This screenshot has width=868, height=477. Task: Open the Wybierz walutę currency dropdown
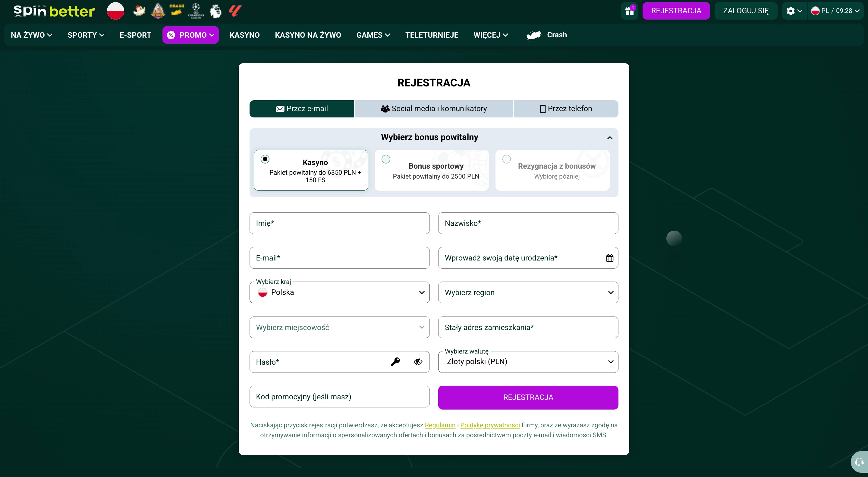click(528, 362)
